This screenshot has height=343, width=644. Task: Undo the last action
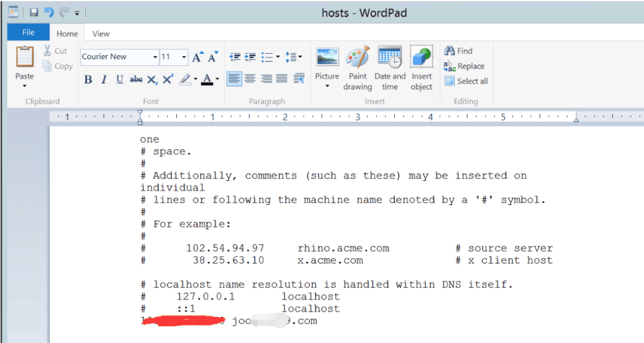pyautogui.click(x=49, y=12)
